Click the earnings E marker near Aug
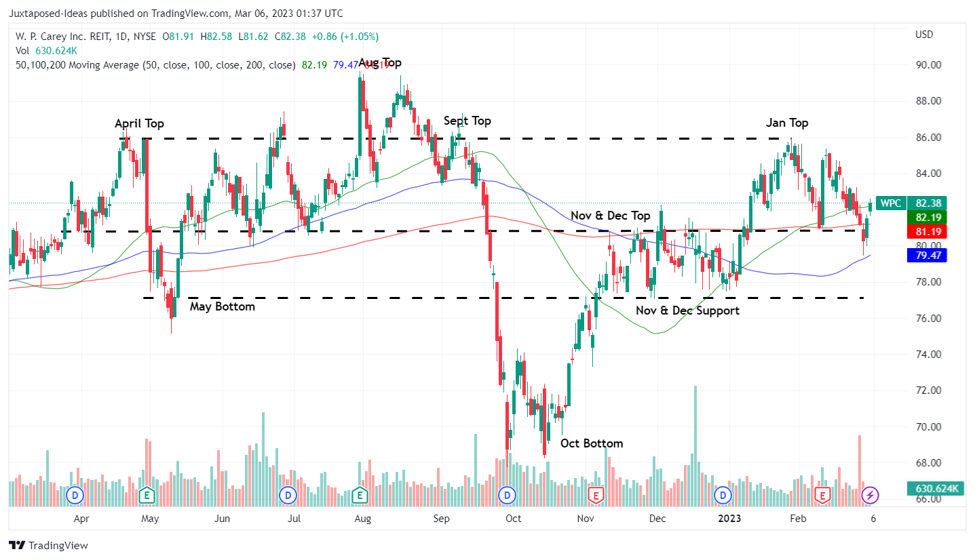975x560 pixels. coord(360,496)
